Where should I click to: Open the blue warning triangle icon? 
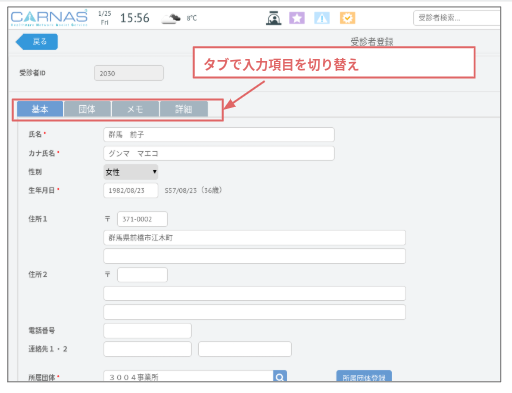coord(322,18)
